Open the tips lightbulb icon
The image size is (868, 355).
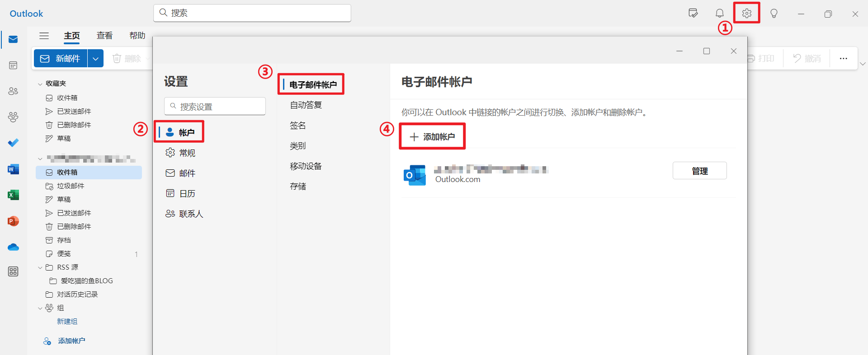tap(774, 14)
